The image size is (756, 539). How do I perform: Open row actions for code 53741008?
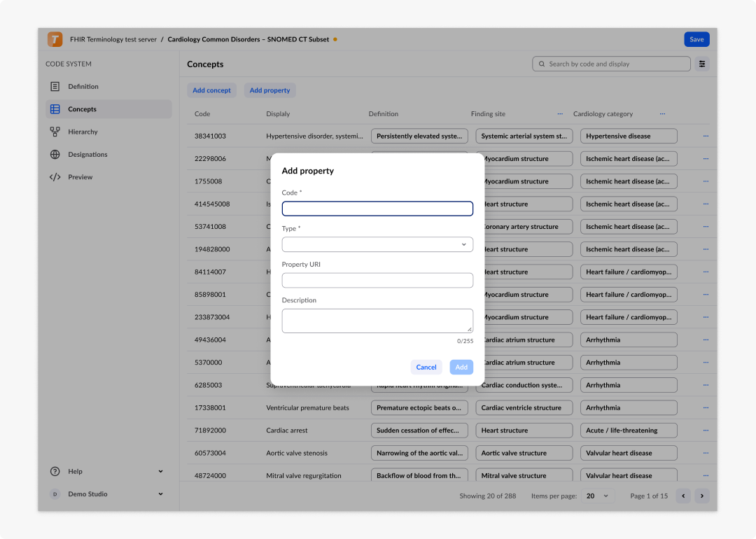point(706,227)
